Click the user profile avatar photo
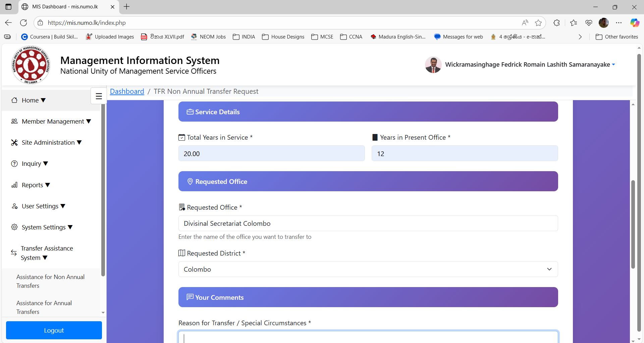644x343 pixels. [433, 65]
